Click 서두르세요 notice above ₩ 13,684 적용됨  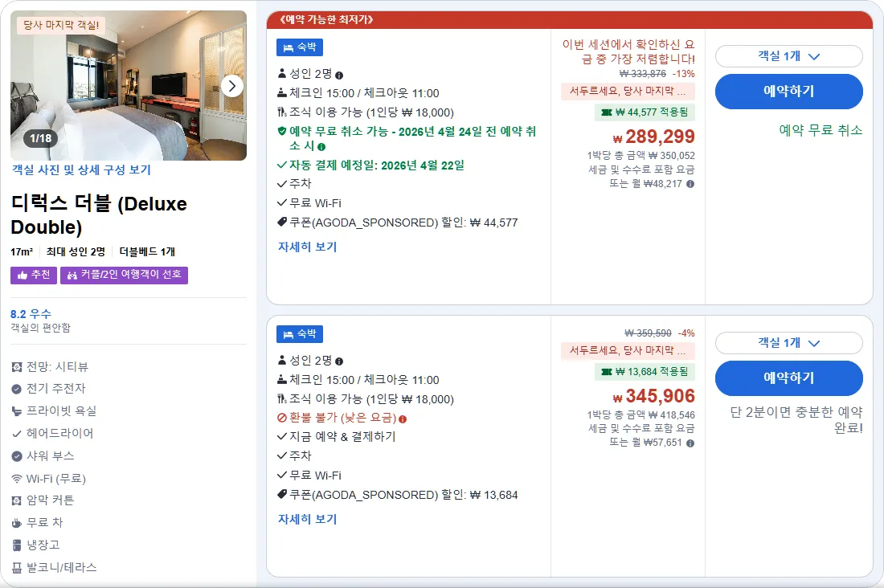(628, 351)
